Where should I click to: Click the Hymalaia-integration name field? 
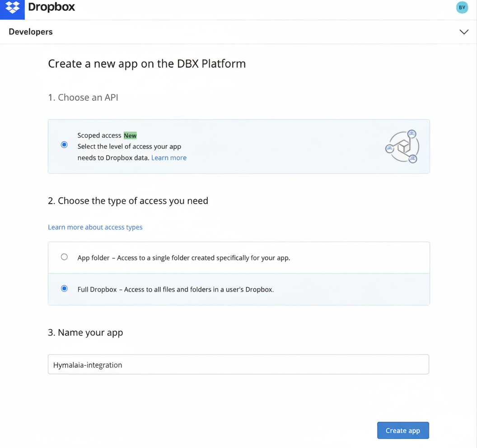238,364
